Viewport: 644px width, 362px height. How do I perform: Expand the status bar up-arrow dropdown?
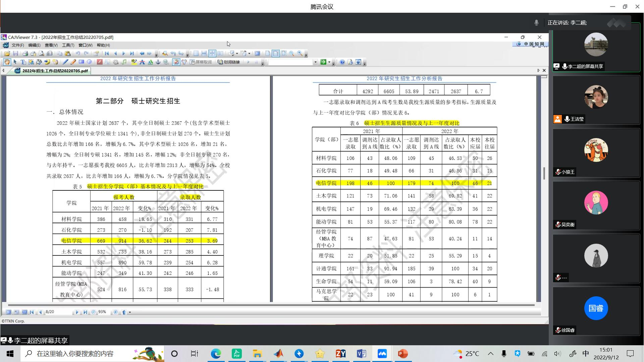[x=130, y=312]
